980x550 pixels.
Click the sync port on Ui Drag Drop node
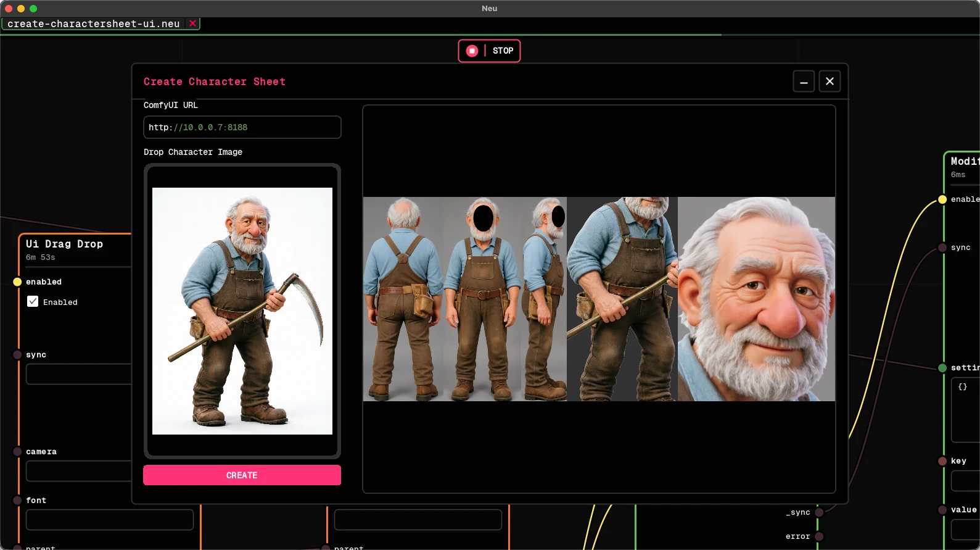click(17, 355)
